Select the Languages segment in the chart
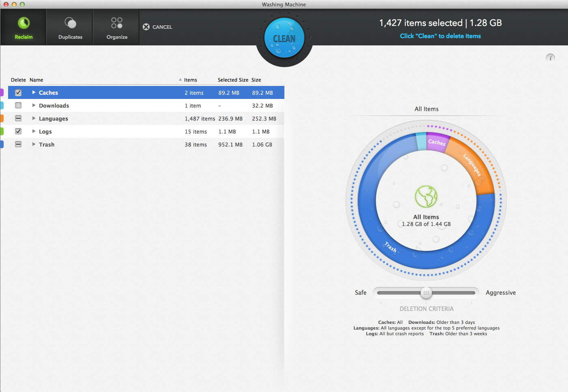The image size is (568, 392). click(473, 165)
